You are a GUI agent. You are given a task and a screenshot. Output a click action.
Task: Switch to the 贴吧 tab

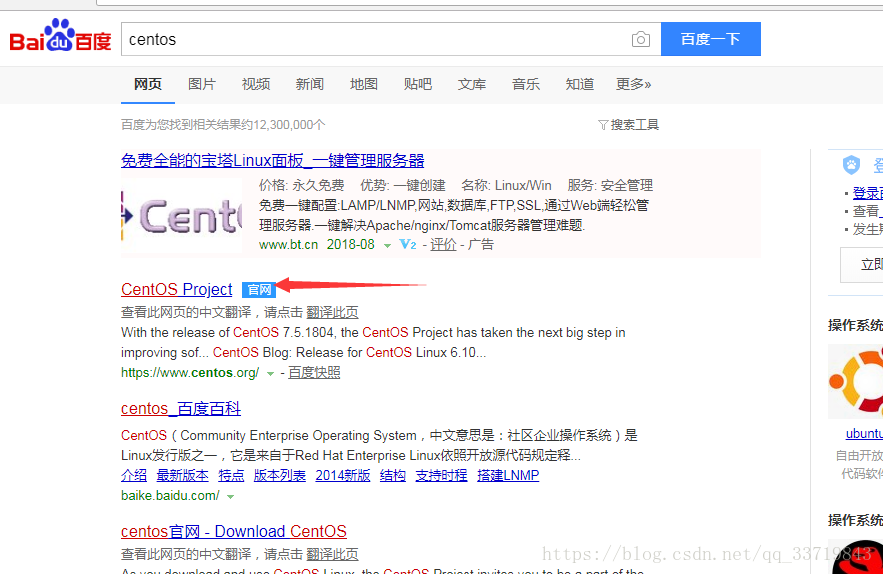418,84
